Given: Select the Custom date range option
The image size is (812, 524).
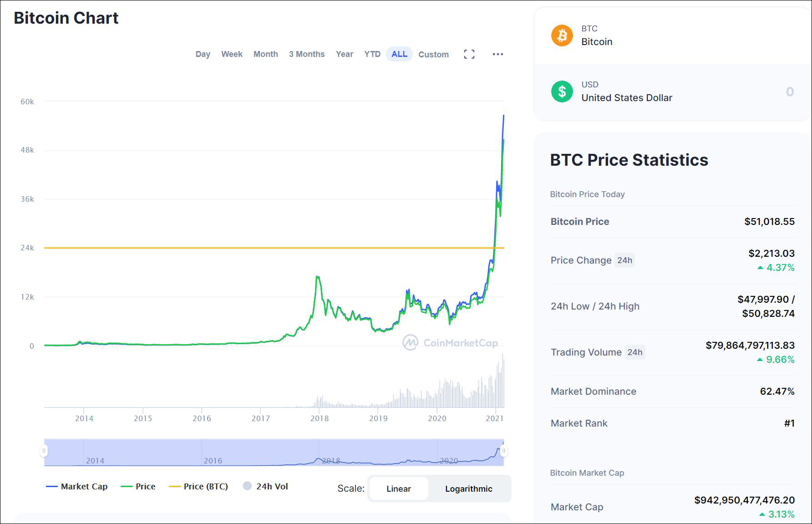Looking at the screenshot, I should [x=433, y=54].
